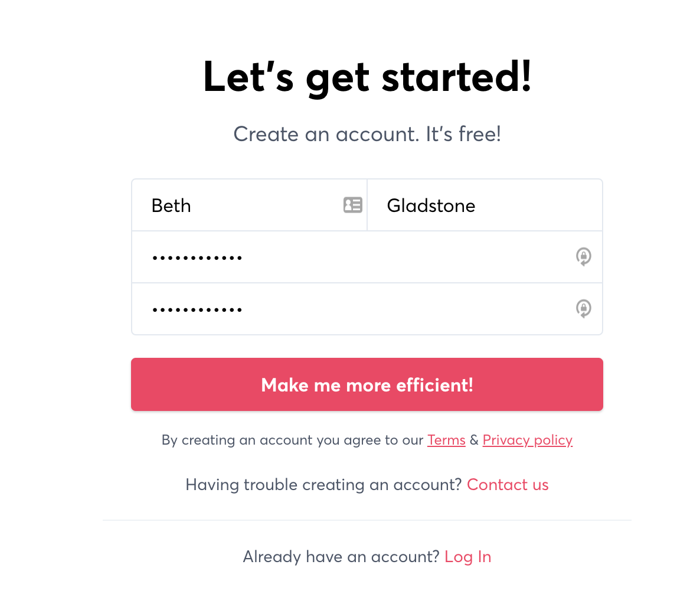Screen dimensions: 700x607
Task: Click the "Already have an account?" text
Action: [x=341, y=557]
